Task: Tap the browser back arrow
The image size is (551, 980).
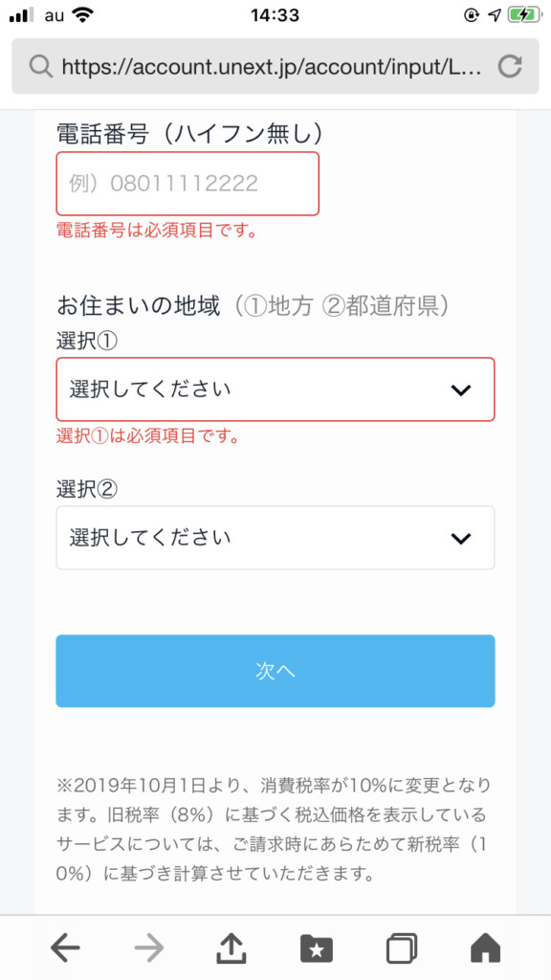Action: 66,948
